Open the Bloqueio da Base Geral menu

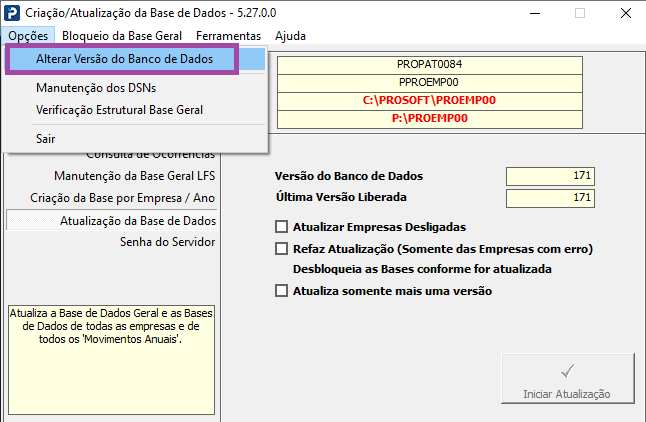click(x=122, y=36)
